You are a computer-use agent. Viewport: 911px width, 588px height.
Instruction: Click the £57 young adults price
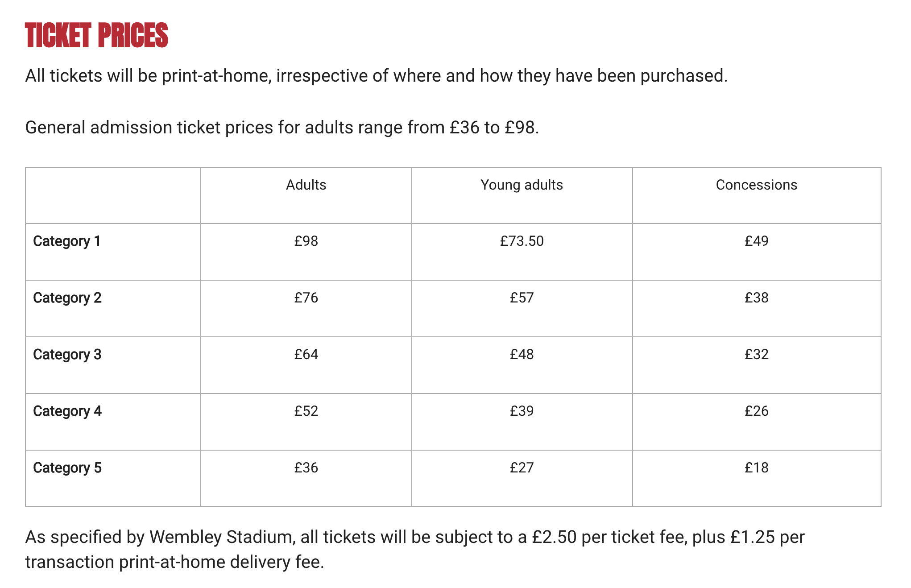point(522,298)
